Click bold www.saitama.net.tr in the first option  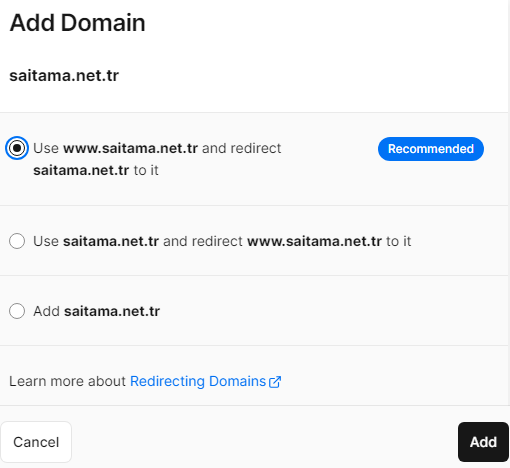point(131,148)
